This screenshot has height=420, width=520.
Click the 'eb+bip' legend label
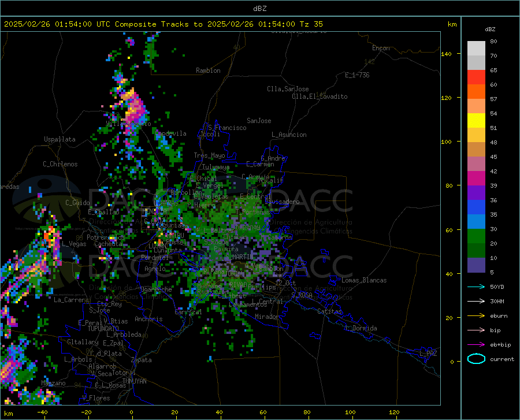coord(500,345)
